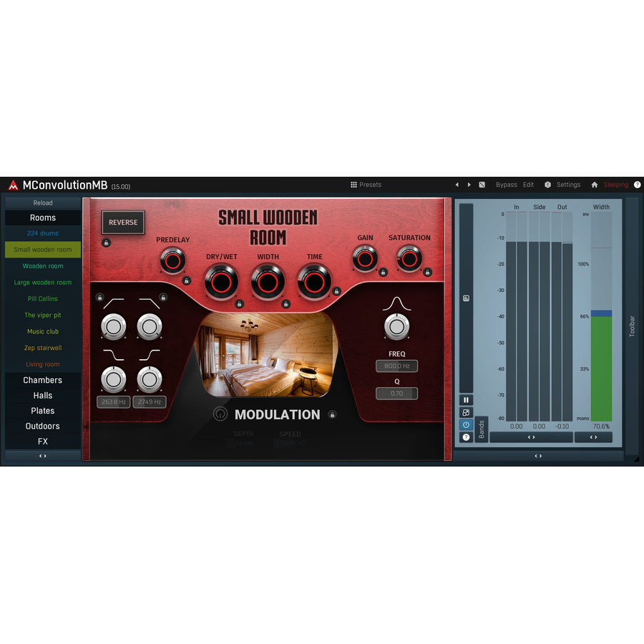Click the Saturation knob
The height and width of the screenshot is (644, 644).
409,259
